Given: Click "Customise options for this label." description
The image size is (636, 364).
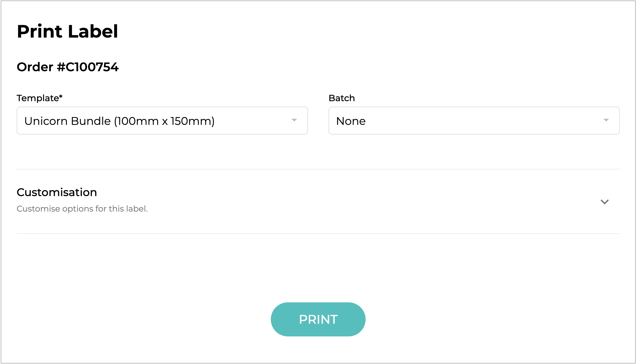Looking at the screenshot, I should [82, 208].
